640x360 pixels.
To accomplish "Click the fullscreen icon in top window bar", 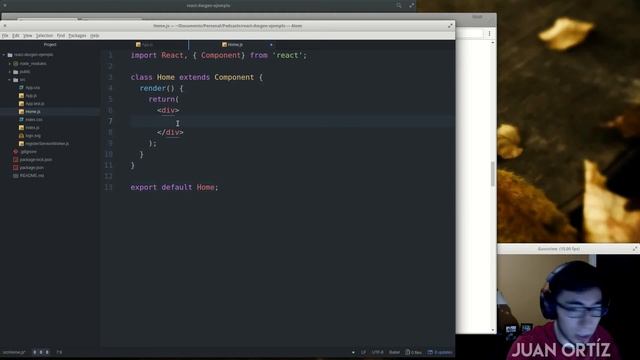I will [x=411, y=5].
